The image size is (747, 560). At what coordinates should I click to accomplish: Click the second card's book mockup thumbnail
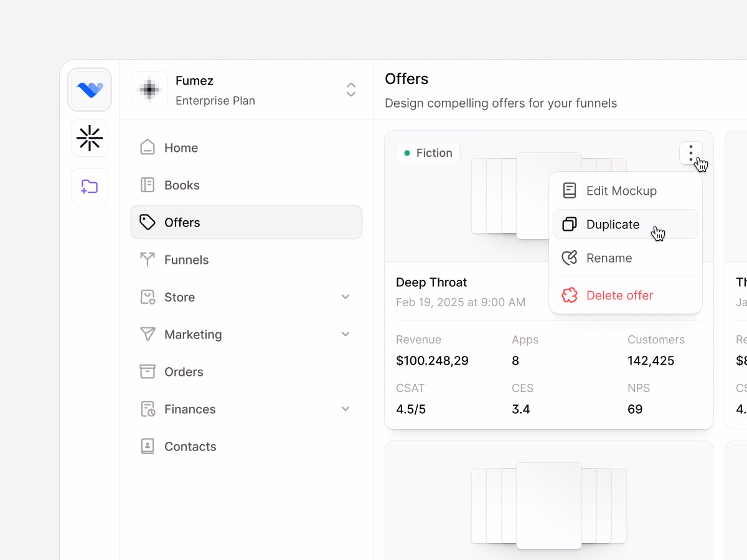(x=549, y=505)
